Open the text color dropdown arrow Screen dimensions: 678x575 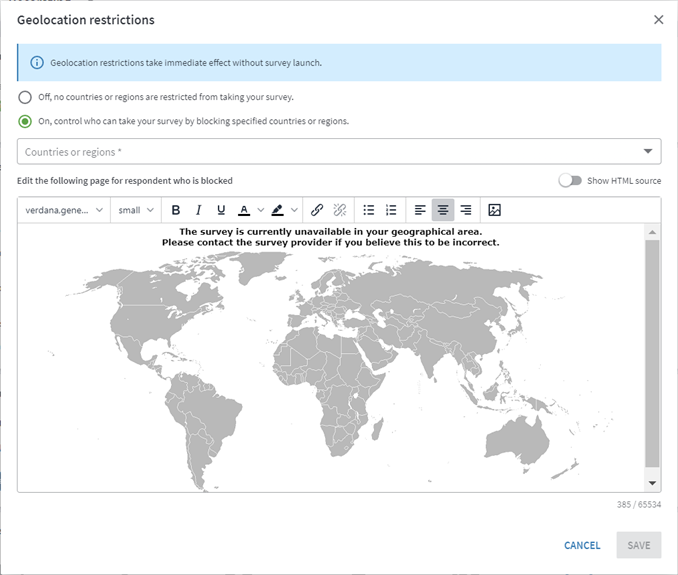(261, 210)
